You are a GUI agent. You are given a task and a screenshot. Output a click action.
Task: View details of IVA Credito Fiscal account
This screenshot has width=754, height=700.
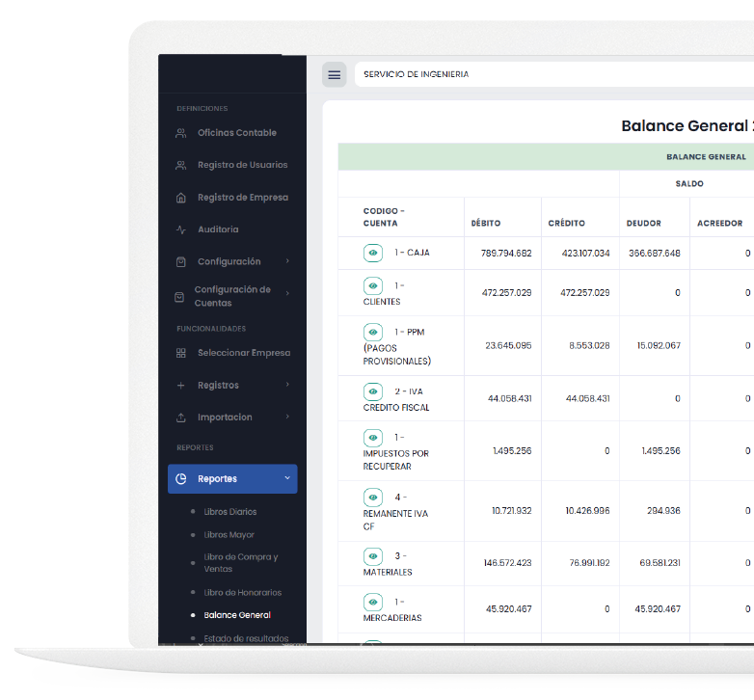tap(373, 391)
